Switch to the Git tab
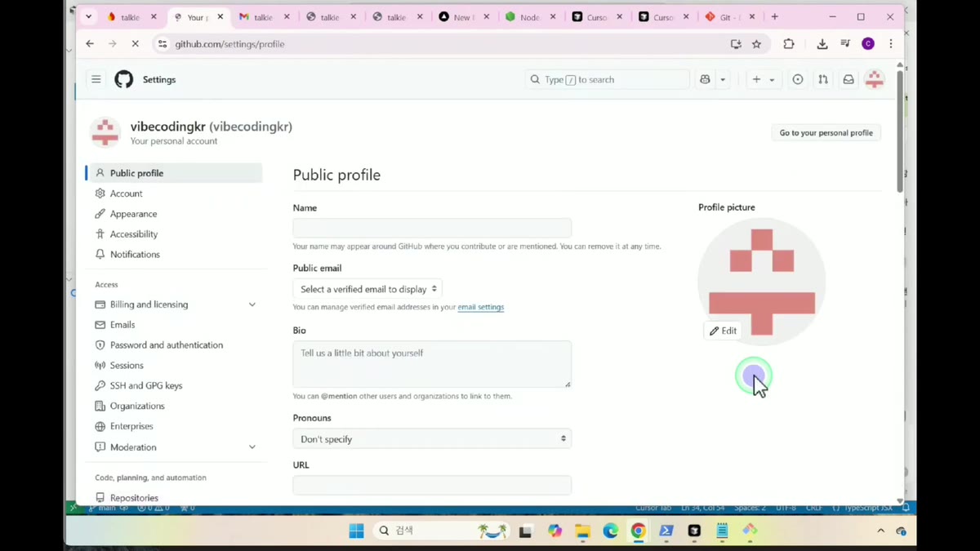Image resolution: width=980 pixels, height=551 pixels. point(731,17)
